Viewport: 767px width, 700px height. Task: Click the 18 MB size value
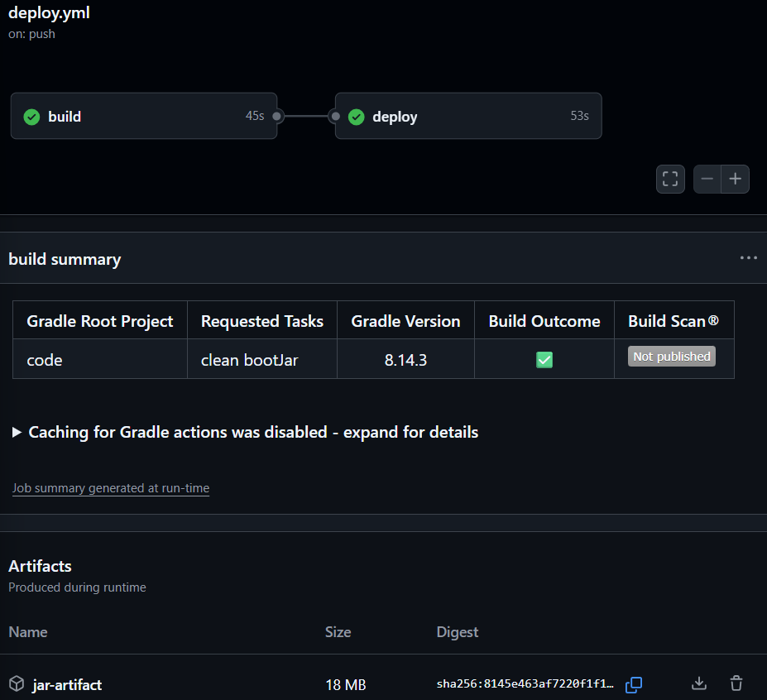click(346, 685)
